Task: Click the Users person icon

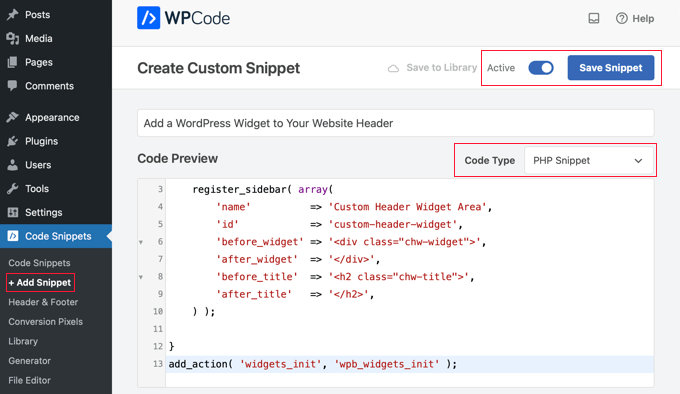Action: pyautogui.click(x=13, y=165)
